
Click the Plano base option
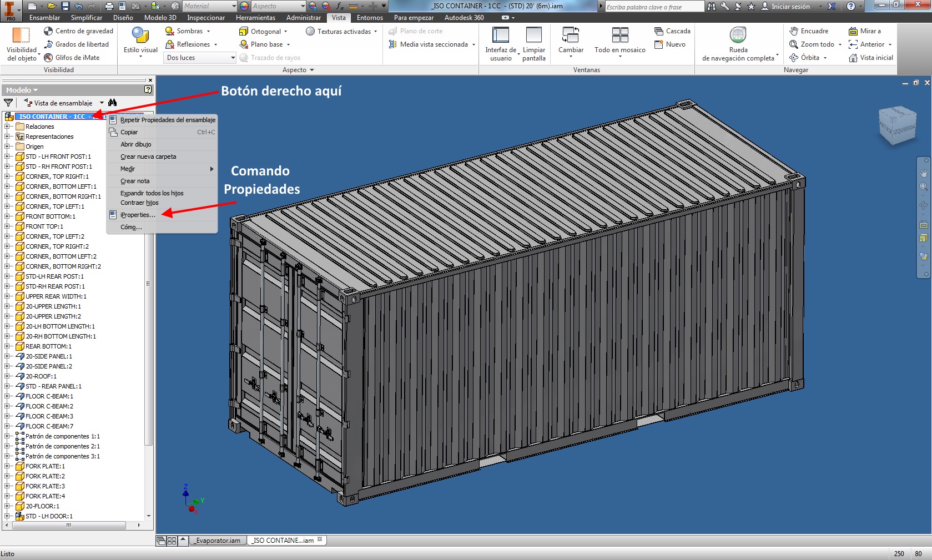point(265,44)
